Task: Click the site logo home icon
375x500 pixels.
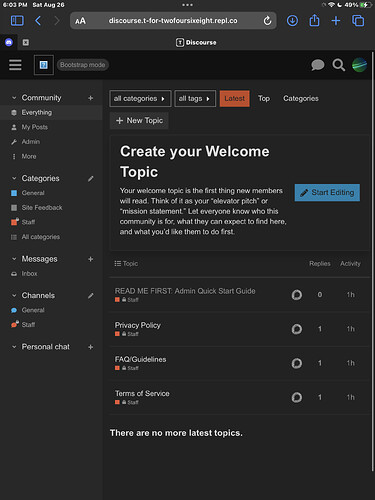Action: [44, 65]
